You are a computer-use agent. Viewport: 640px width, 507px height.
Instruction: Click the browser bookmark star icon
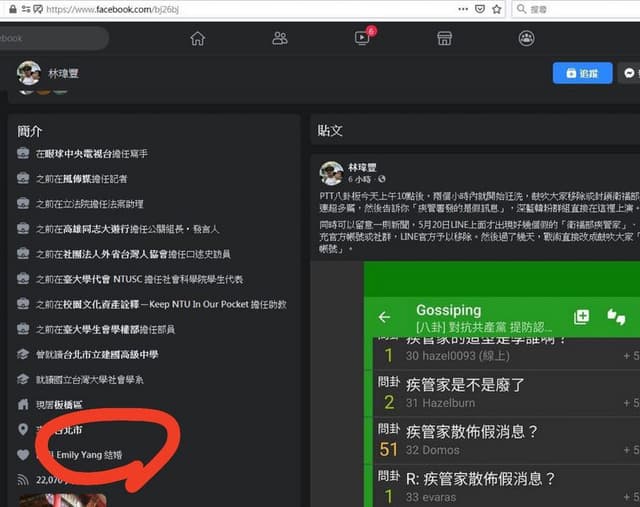[x=497, y=9]
